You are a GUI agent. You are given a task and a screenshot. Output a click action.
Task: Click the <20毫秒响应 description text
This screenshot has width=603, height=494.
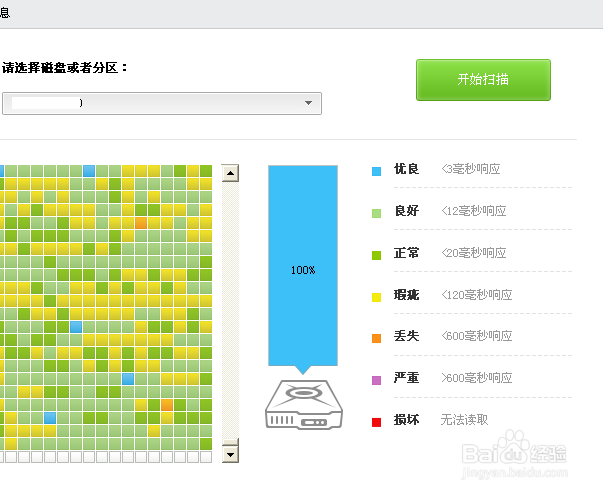click(474, 253)
